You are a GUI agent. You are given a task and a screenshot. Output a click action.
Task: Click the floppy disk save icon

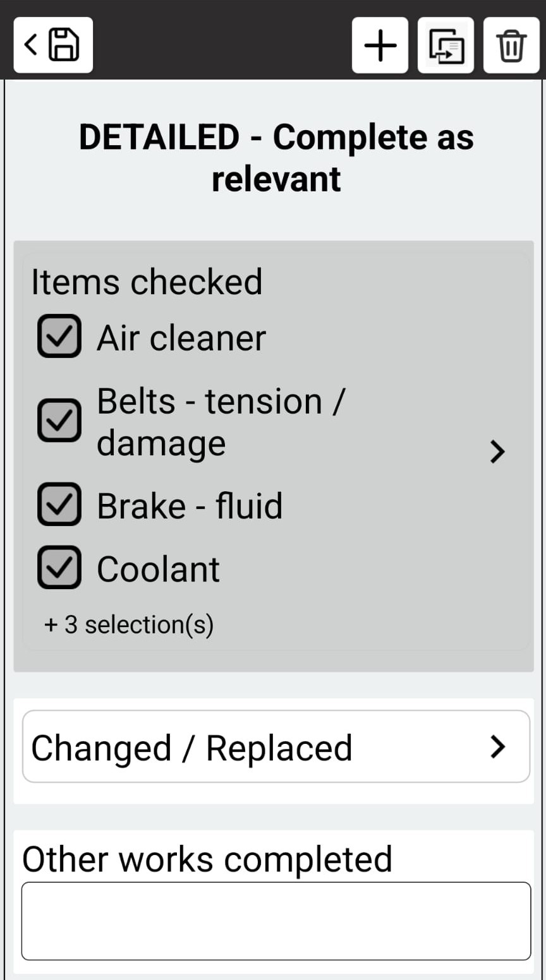[x=64, y=45]
